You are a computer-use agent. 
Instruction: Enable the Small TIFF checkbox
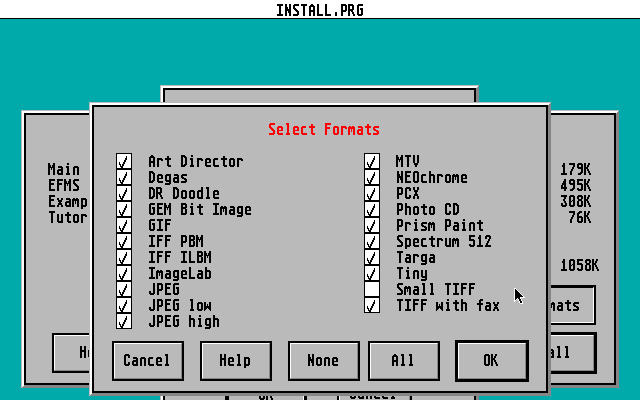[372, 289]
